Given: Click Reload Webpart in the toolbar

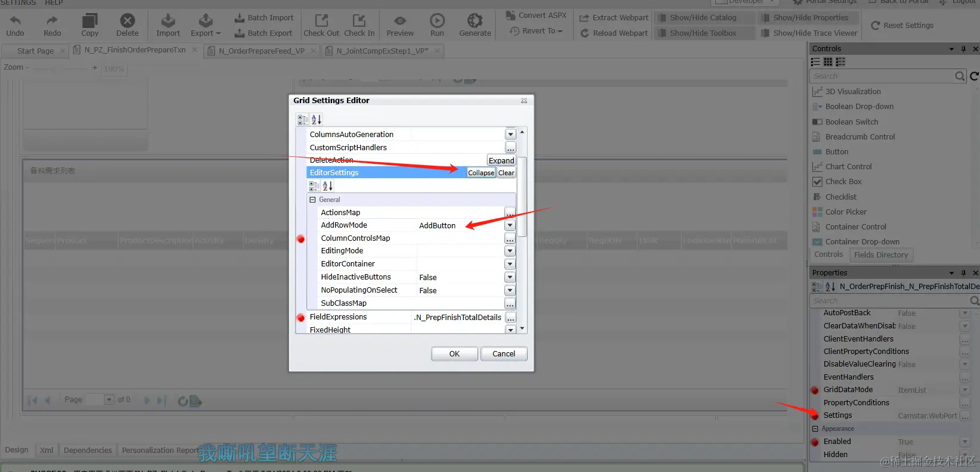Looking at the screenshot, I should (614, 33).
